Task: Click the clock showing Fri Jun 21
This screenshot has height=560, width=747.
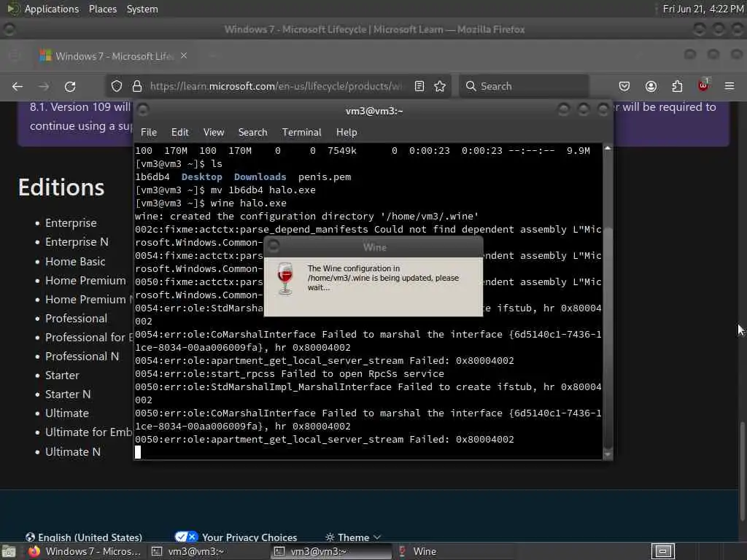Action: (703, 9)
